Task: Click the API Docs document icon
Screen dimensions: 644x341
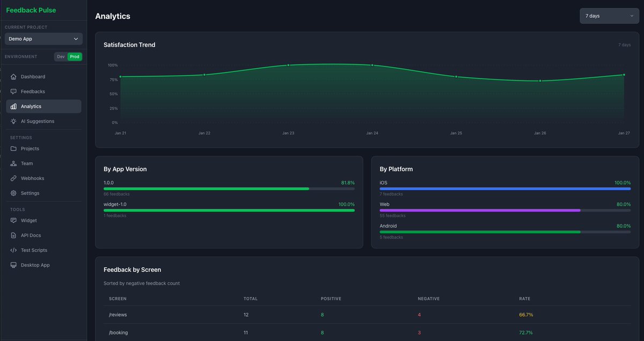Action: pyautogui.click(x=13, y=235)
